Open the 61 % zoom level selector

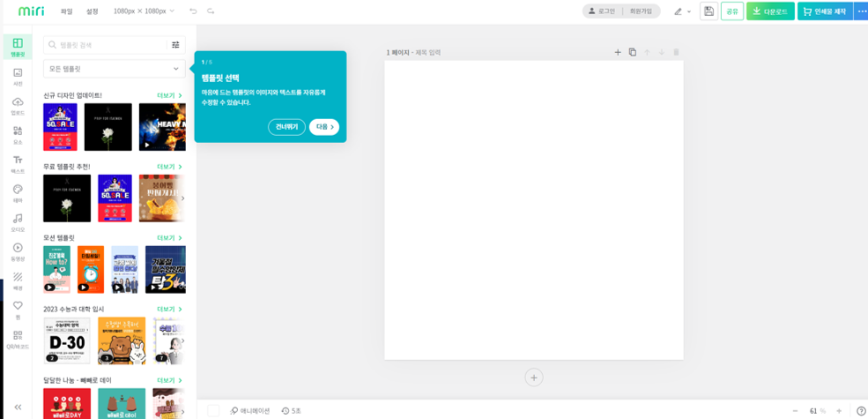click(x=817, y=411)
